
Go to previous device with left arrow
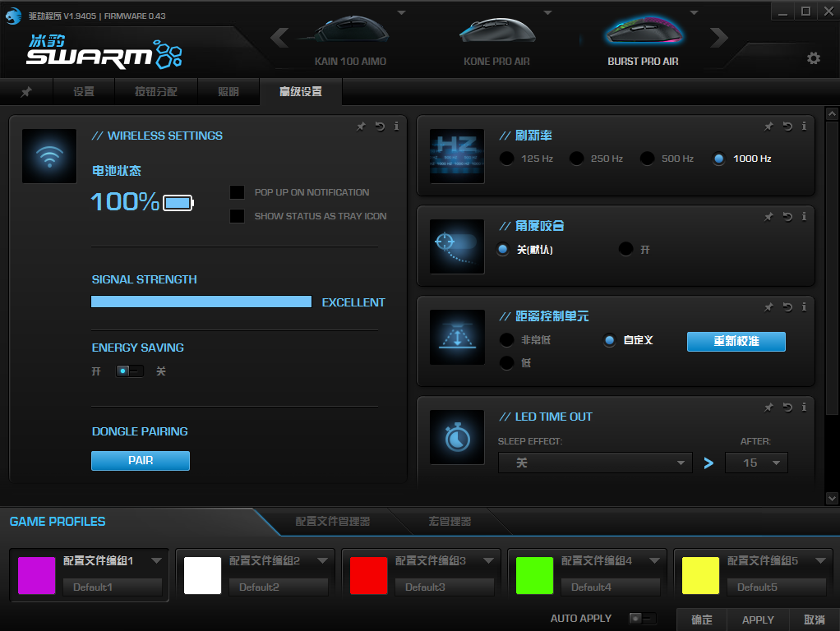(279, 38)
